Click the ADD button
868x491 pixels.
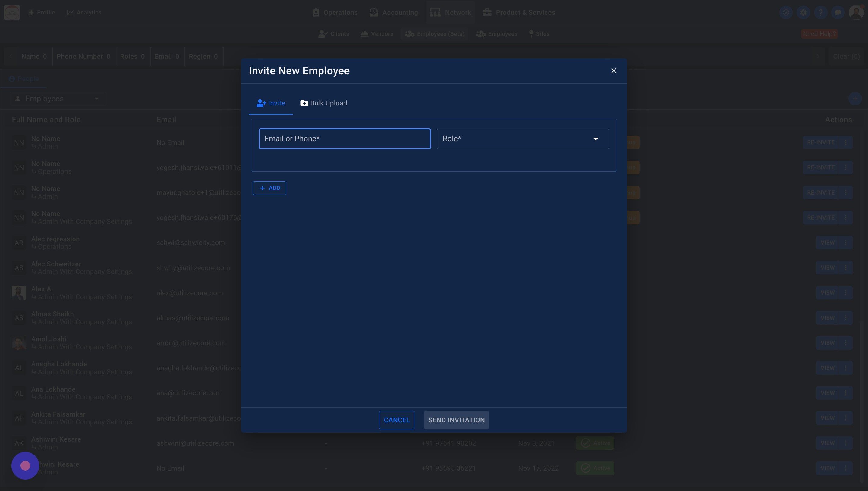pyautogui.click(x=269, y=188)
